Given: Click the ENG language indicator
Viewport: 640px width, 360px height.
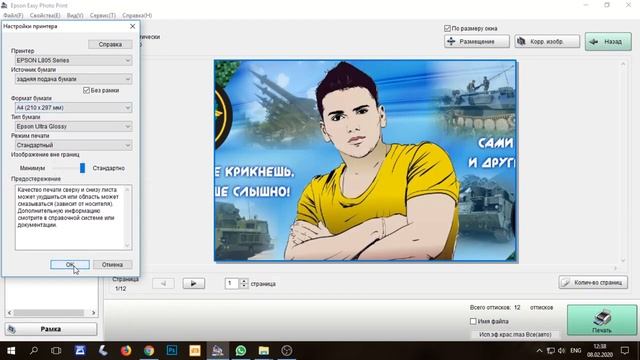Looking at the screenshot, I should (x=576, y=351).
